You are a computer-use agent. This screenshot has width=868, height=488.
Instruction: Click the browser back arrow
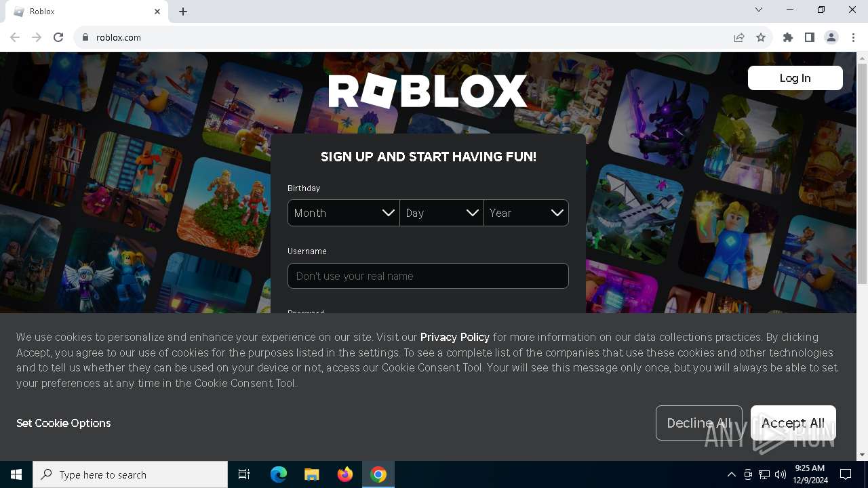pyautogui.click(x=15, y=37)
